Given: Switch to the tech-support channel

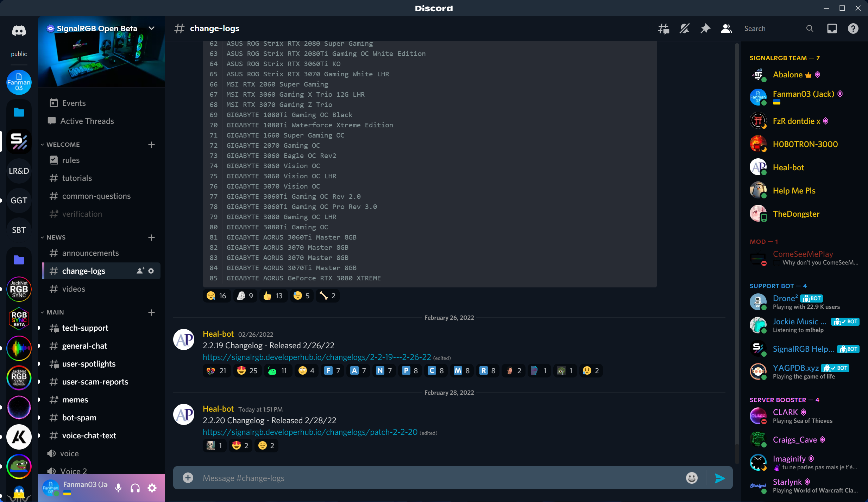Looking at the screenshot, I should [x=85, y=328].
